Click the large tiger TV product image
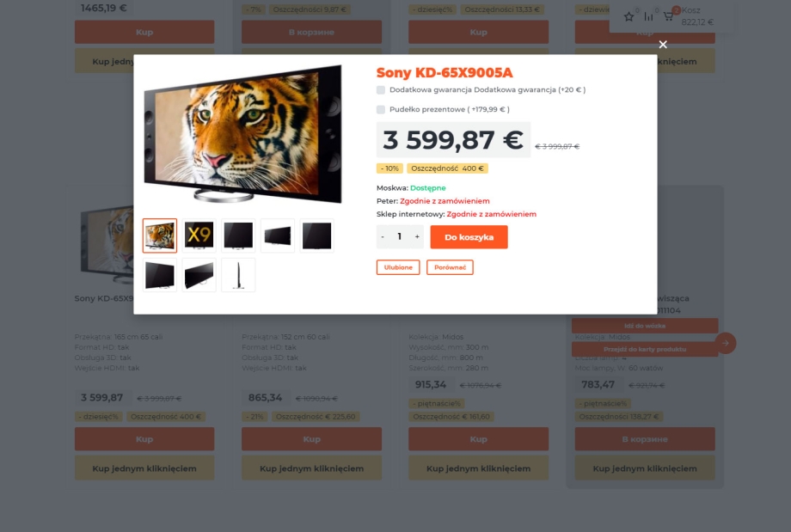 tap(242, 134)
